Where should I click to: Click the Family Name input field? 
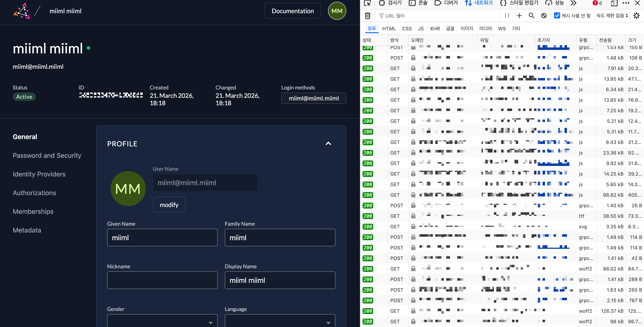(x=280, y=237)
